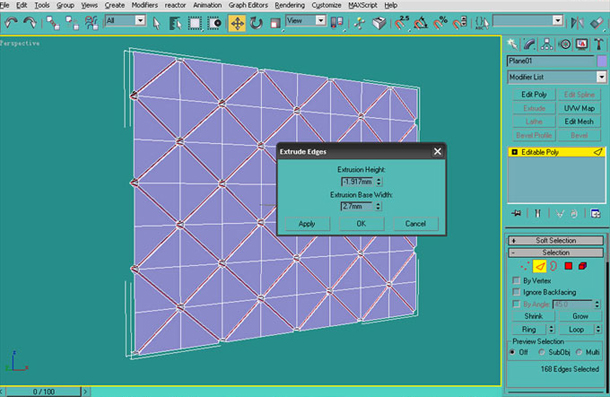Switch to the Create command panel tab
Image resolution: width=610 pixels, height=397 pixels.
click(x=513, y=44)
